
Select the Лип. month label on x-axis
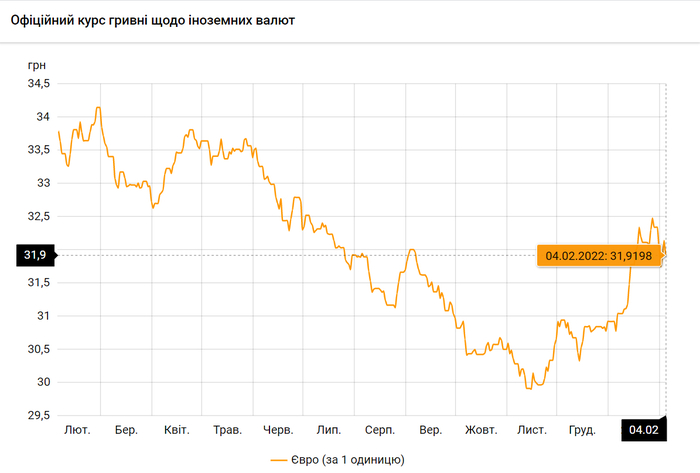tap(328, 430)
